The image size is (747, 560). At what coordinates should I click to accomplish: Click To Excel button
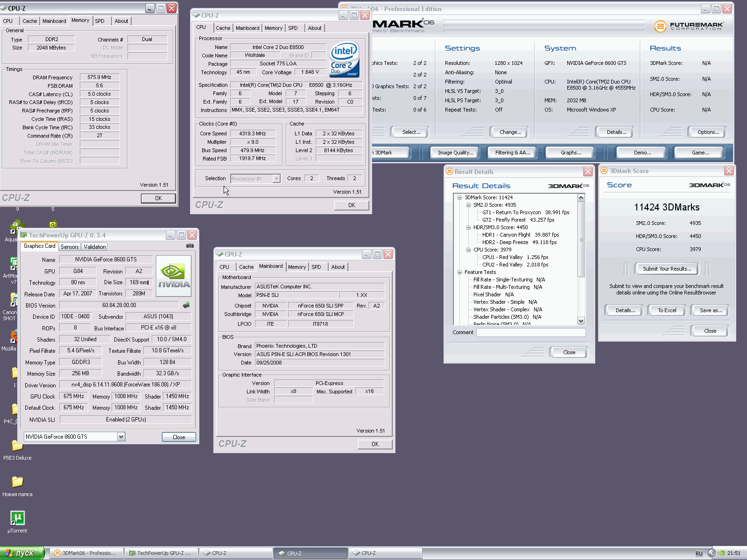[x=667, y=310]
